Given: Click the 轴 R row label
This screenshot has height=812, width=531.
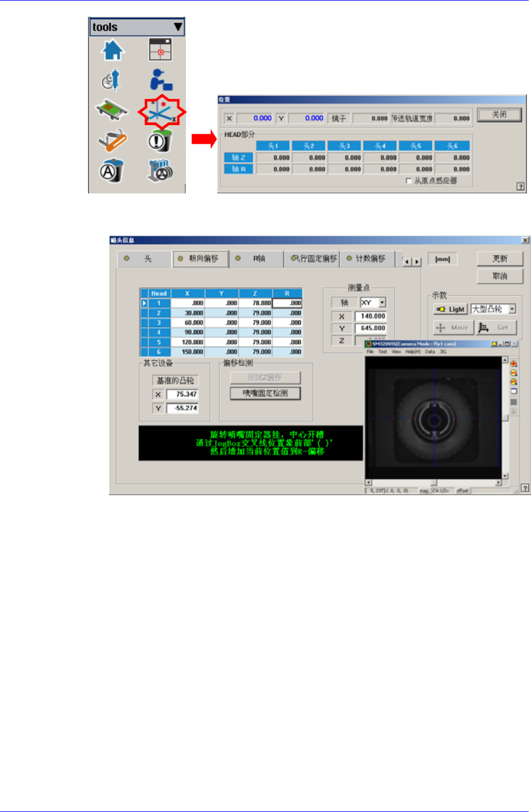Looking at the screenshot, I should coord(239,169).
